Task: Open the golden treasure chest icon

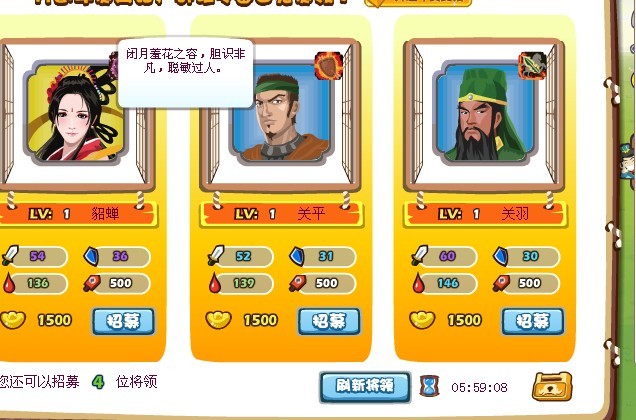Action: [x=552, y=386]
